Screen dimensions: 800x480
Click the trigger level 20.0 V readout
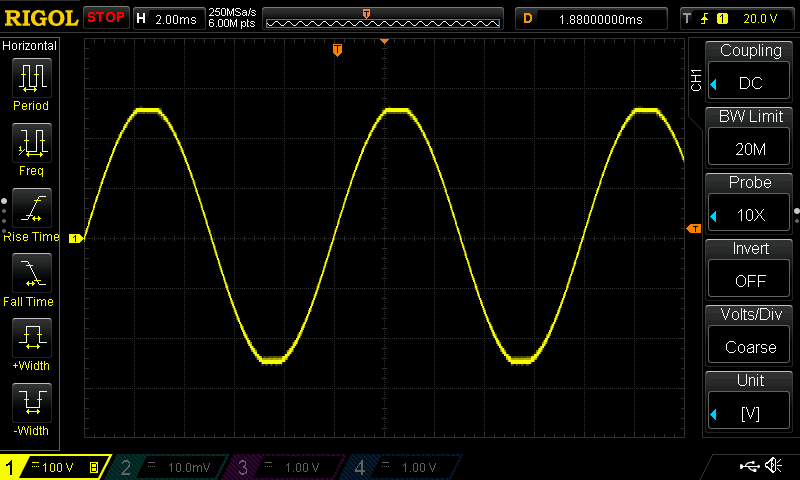point(760,19)
